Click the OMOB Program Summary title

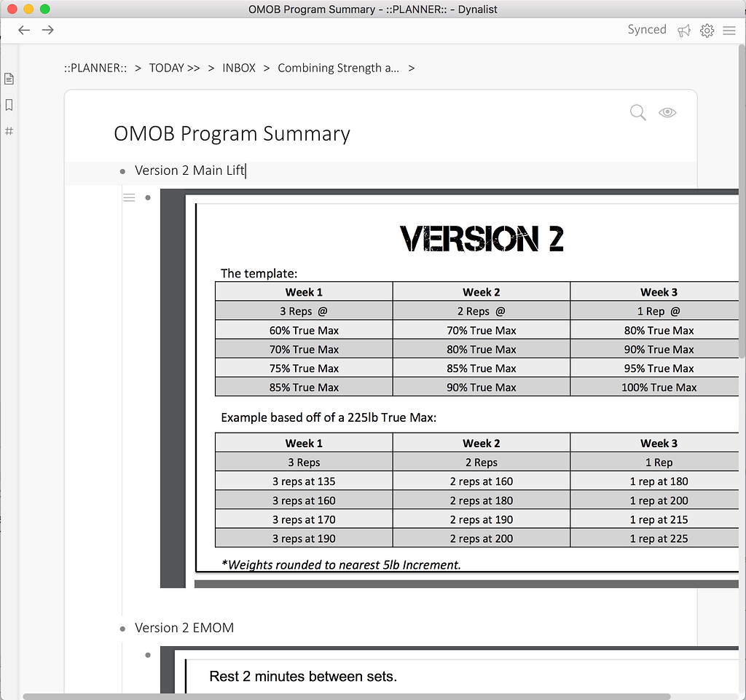(232, 134)
